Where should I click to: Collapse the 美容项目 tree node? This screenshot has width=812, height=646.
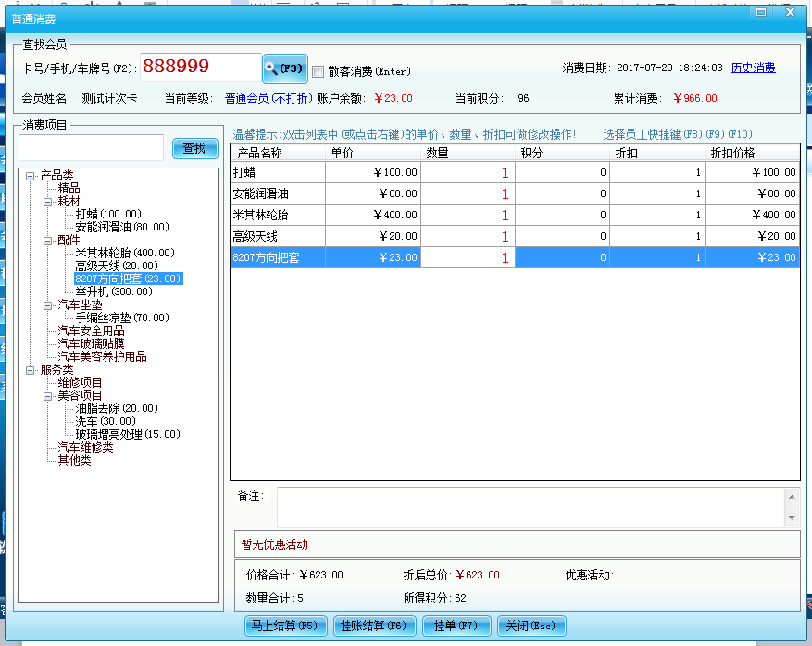point(47,396)
